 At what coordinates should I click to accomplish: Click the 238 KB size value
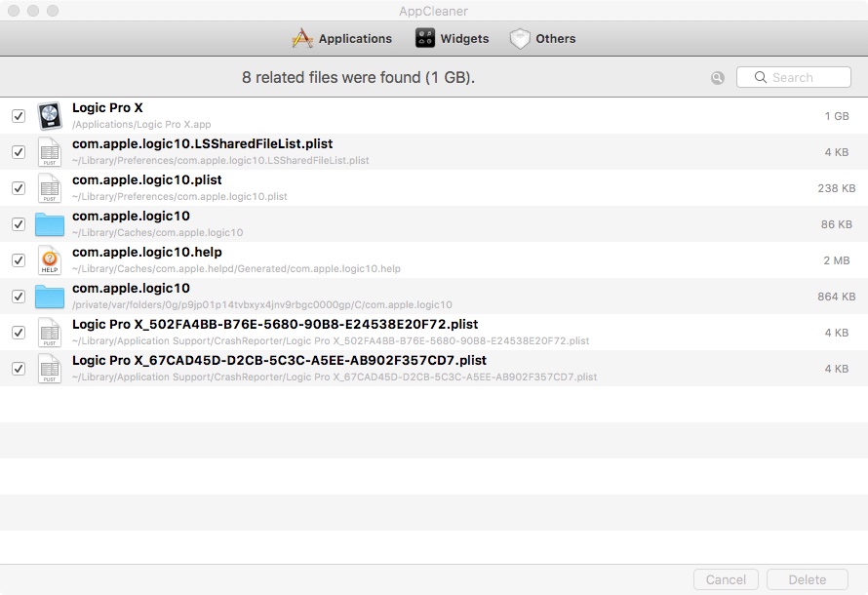tap(837, 188)
